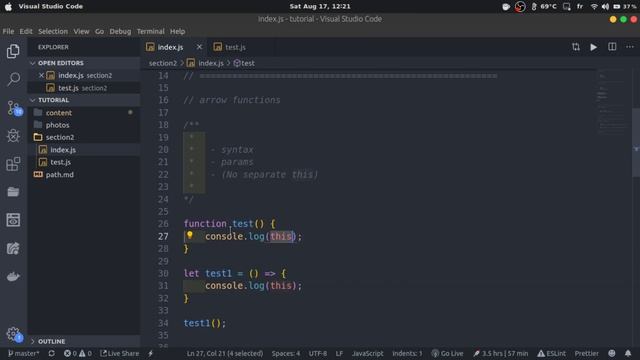Open the Help menu
Screen dimensions: 640x360
tap(178, 31)
